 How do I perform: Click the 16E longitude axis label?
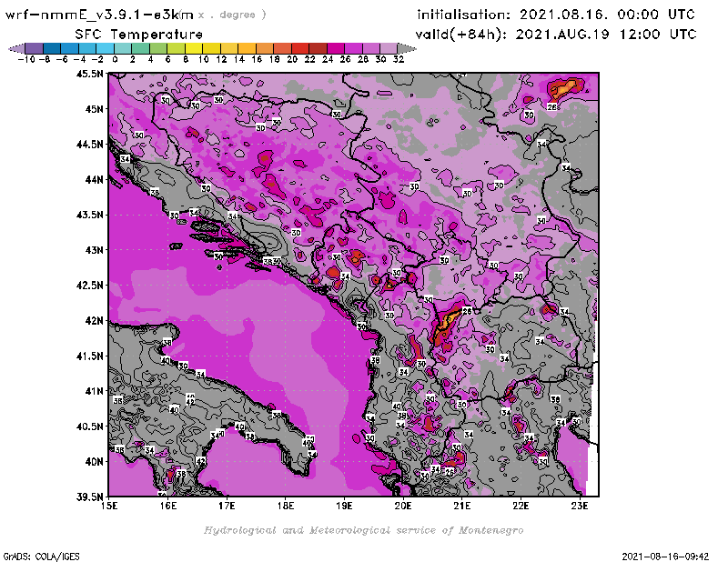coord(168,506)
